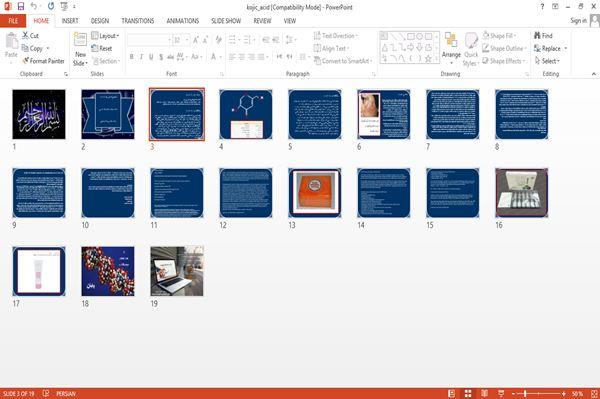The width and height of the screenshot is (600, 399).
Task: Open the TRANSITIONS ribbon tab
Action: pyautogui.click(x=138, y=21)
